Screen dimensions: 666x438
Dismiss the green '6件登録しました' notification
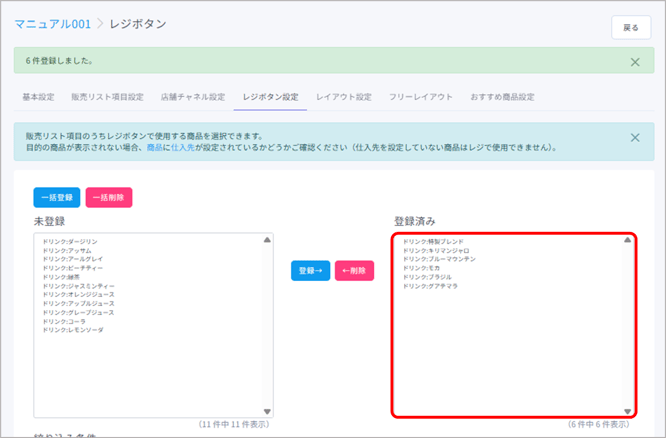click(635, 62)
